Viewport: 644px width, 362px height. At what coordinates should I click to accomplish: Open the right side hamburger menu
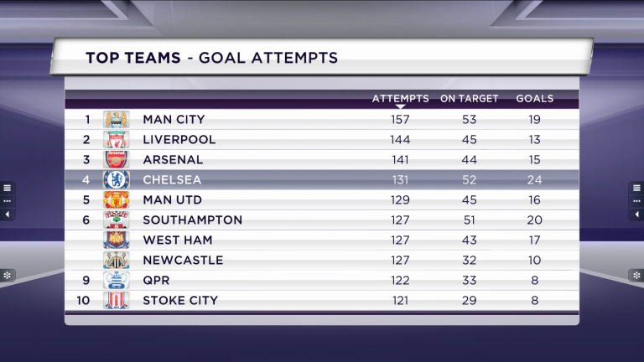[636, 188]
